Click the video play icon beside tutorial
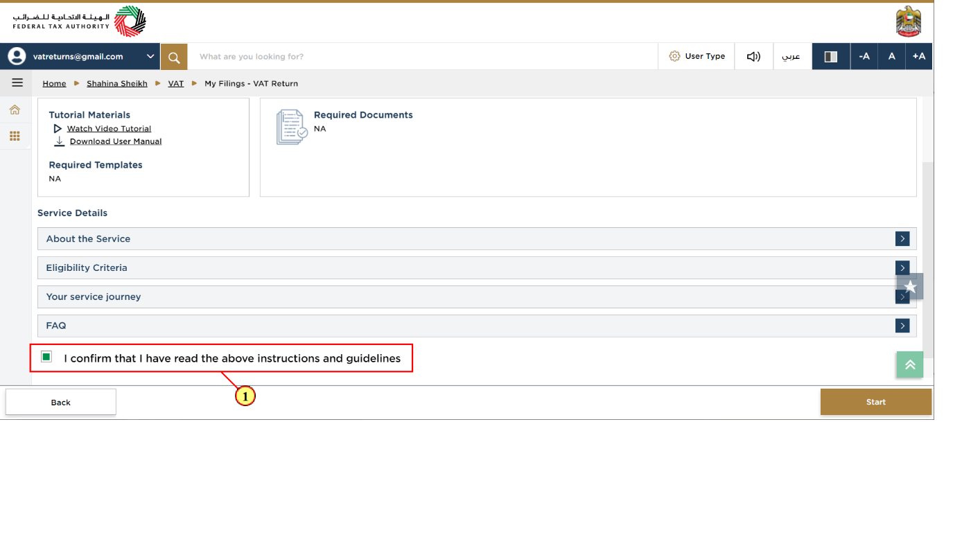Image resolution: width=980 pixels, height=555 pixels. coord(58,128)
